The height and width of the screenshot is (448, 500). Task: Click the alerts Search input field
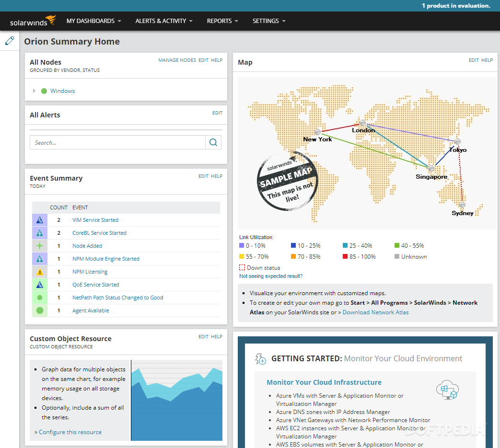pyautogui.click(x=117, y=142)
